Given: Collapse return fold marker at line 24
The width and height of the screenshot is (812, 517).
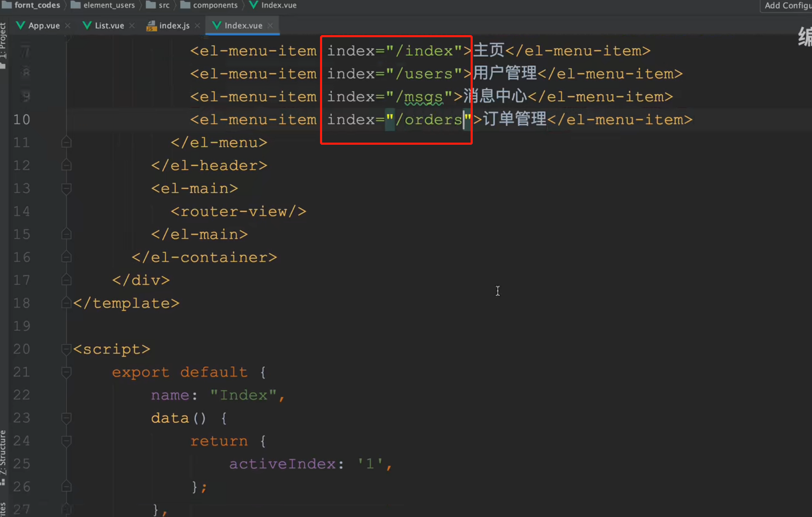Looking at the screenshot, I should (x=66, y=441).
